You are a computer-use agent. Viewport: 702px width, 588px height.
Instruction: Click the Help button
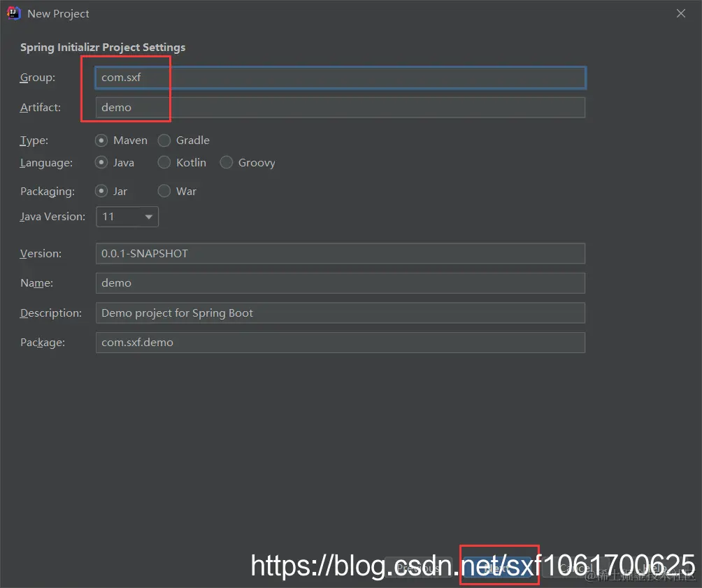point(654,568)
